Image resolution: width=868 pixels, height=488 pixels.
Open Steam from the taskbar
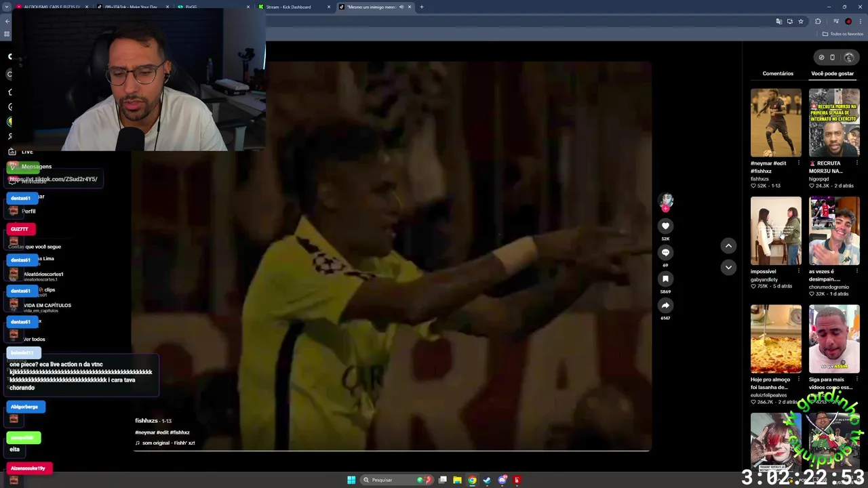[487, 480]
